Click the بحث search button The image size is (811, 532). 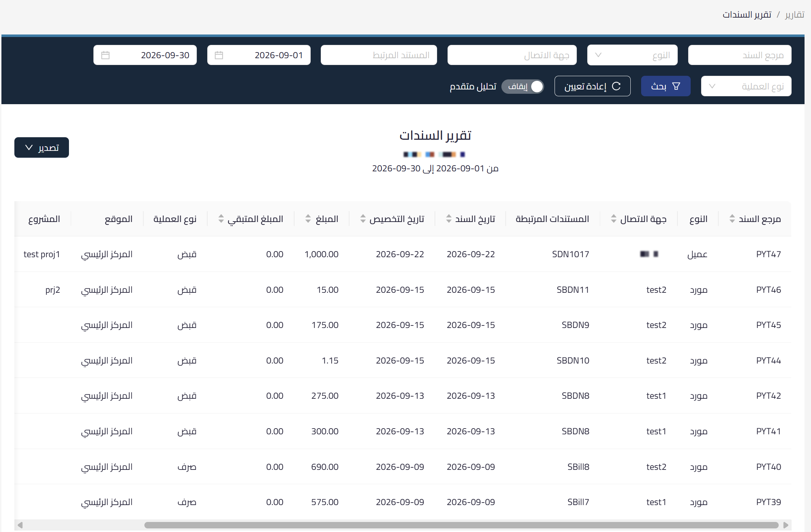[666, 86]
